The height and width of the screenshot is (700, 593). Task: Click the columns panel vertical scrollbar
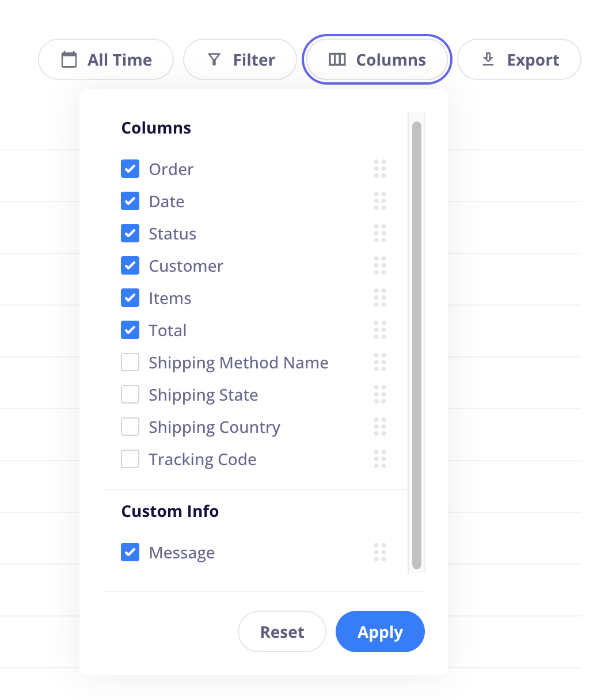point(417,345)
